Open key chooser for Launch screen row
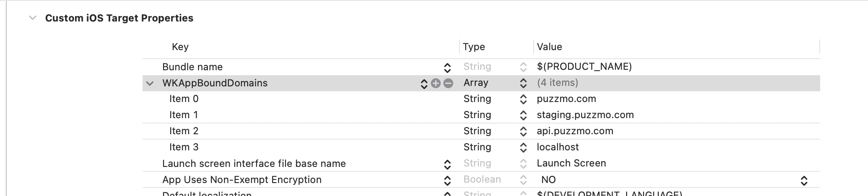This screenshot has width=868, height=196. point(447,164)
